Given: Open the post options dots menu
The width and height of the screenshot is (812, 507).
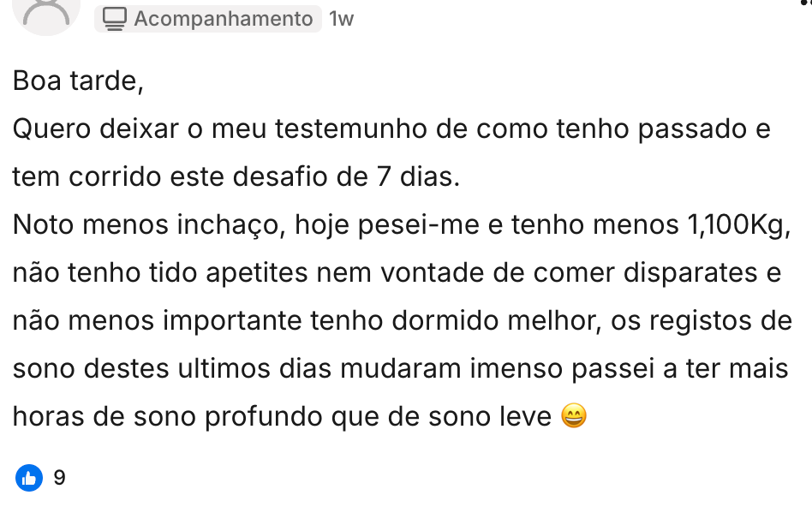Looking at the screenshot, I should 806,3.
